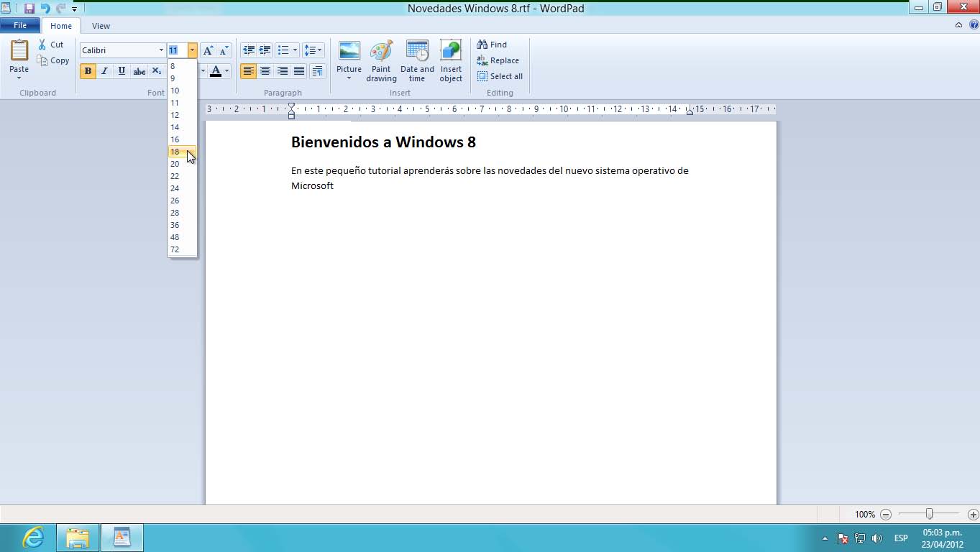Open Internet Explorer from the taskbar
Viewport: 980px width, 552px height.
tap(33, 538)
